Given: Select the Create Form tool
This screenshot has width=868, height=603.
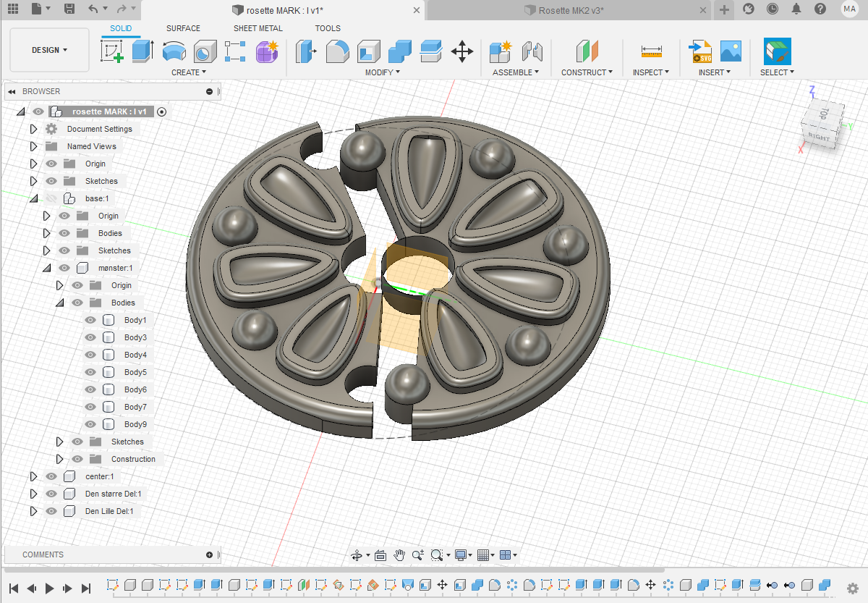Looking at the screenshot, I should (x=267, y=51).
